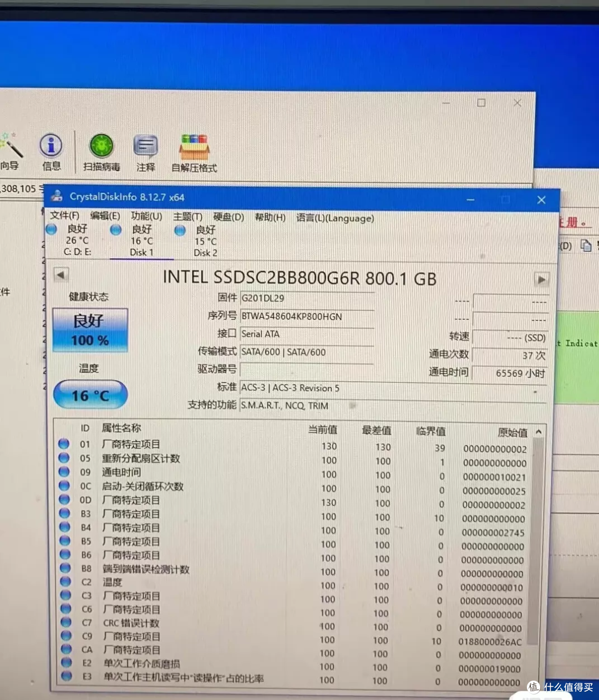Switch to the Disk 2 tab label
The width and height of the screenshot is (599, 700).
(x=205, y=253)
